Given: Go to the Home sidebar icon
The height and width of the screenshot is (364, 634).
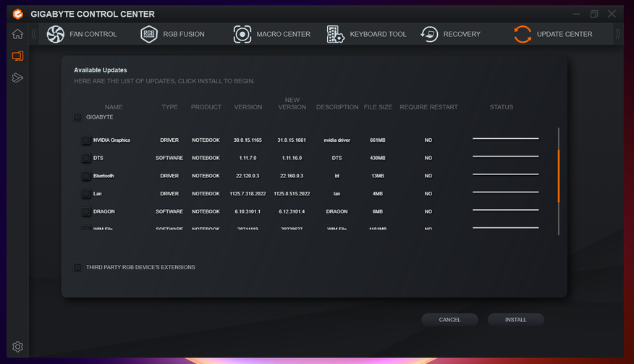Looking at the screenshot, I should [17, 34].
